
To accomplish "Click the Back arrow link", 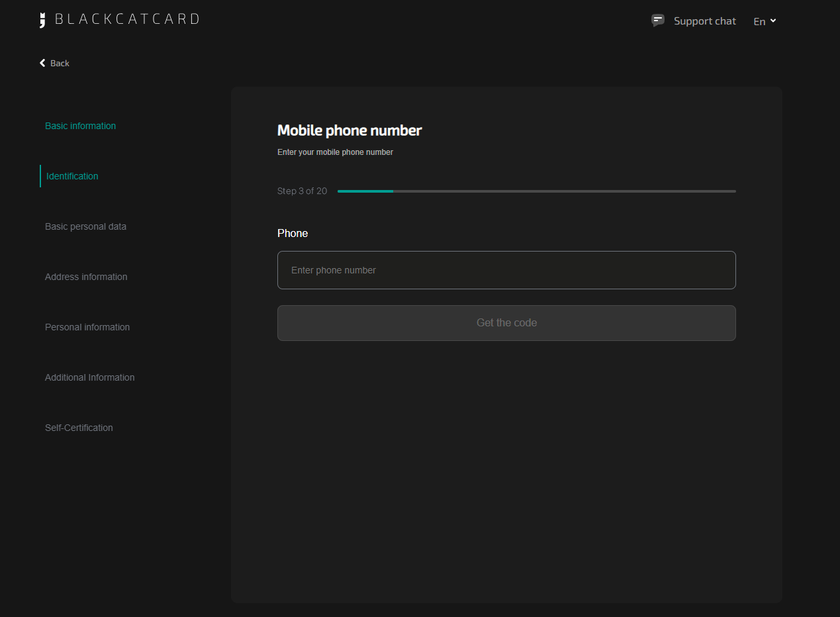I will (54, 63).
